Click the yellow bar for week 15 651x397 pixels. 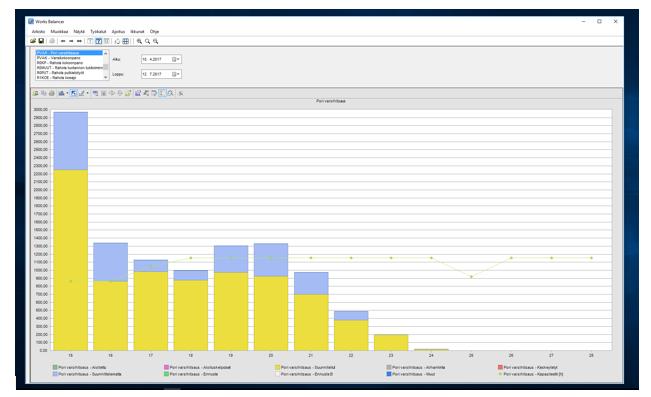(x=71, y=260)
